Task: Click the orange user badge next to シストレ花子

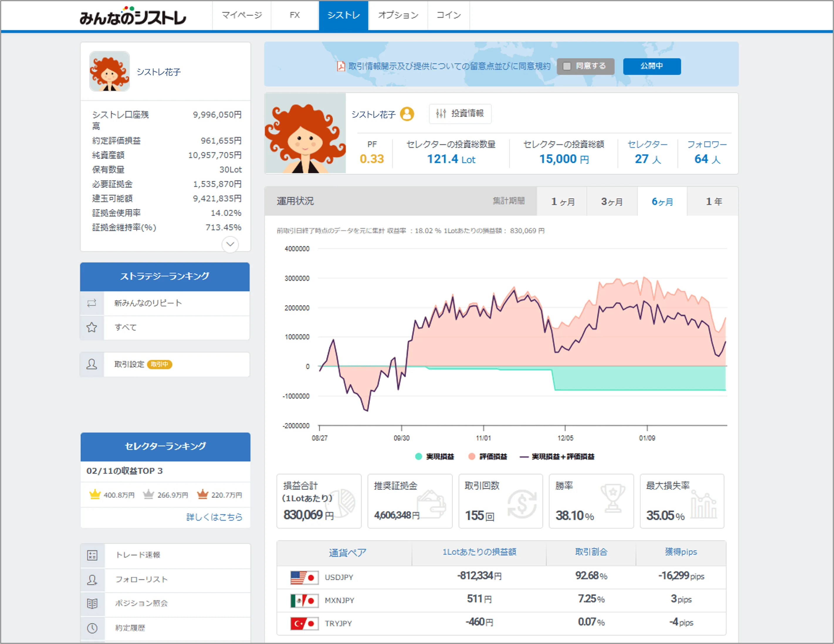Action: [407, 114]
